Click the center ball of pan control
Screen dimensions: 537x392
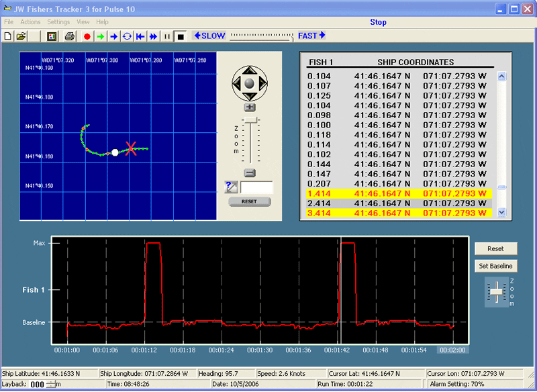[x=250, y=83]
